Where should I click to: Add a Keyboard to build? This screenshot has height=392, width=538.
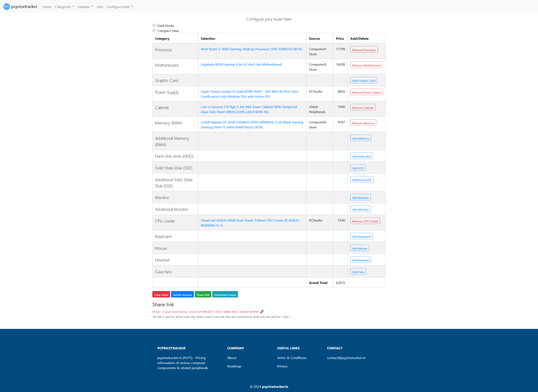361,236
